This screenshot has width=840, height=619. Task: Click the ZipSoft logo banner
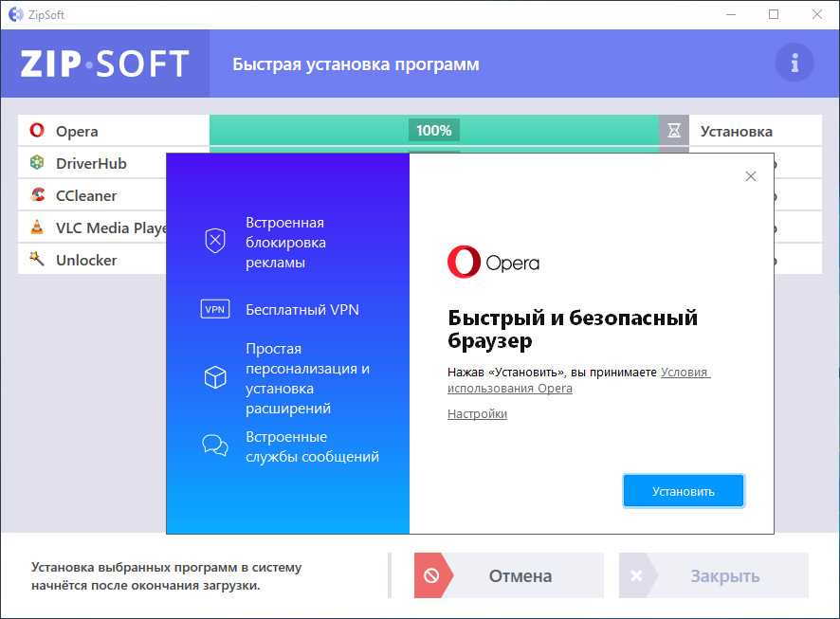[104, 64]
